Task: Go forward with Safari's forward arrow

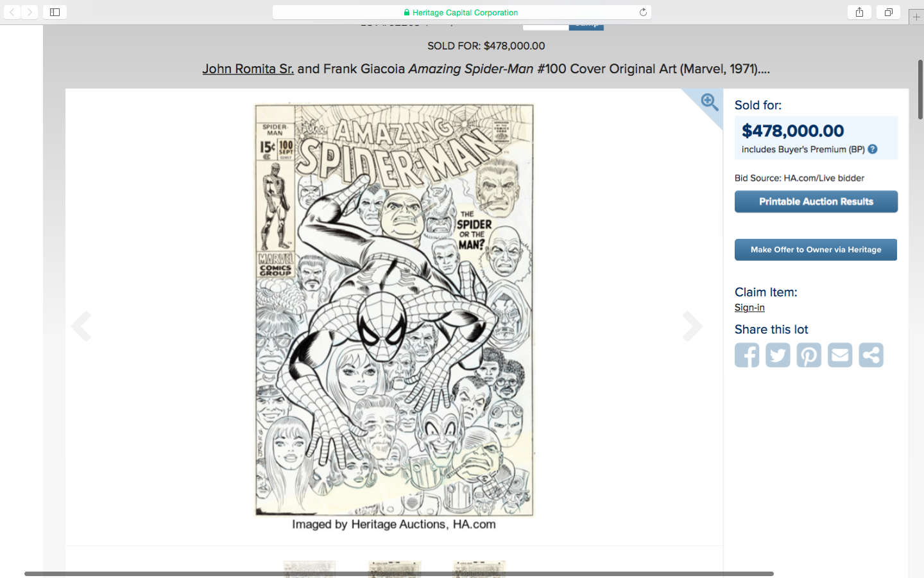Action: coord(30,12)
